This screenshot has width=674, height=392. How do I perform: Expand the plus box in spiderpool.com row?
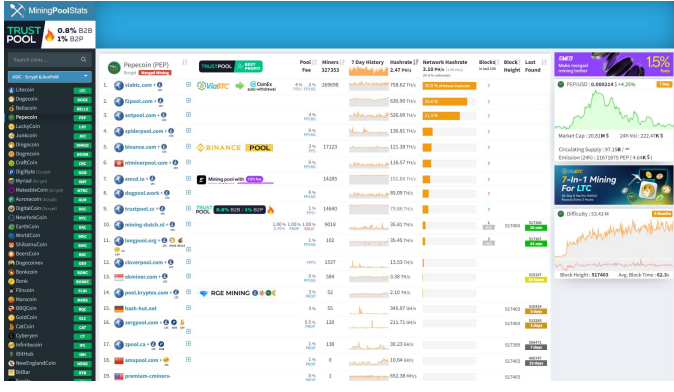[188, 131]
